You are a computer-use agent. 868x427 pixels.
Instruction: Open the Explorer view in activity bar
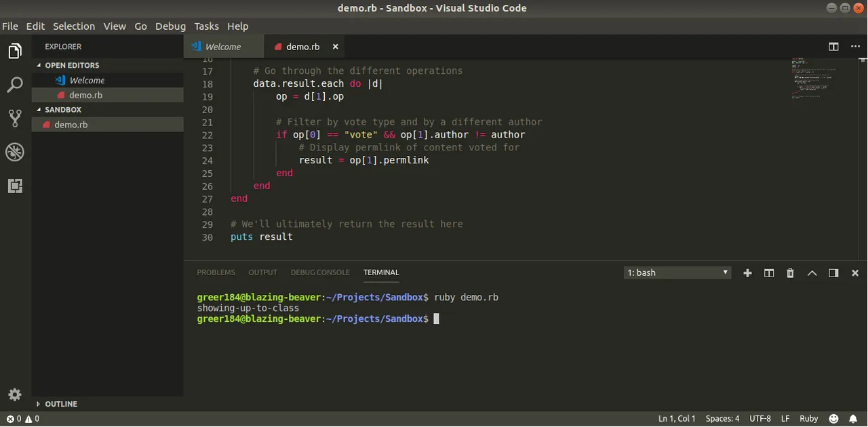coord(15,52)
